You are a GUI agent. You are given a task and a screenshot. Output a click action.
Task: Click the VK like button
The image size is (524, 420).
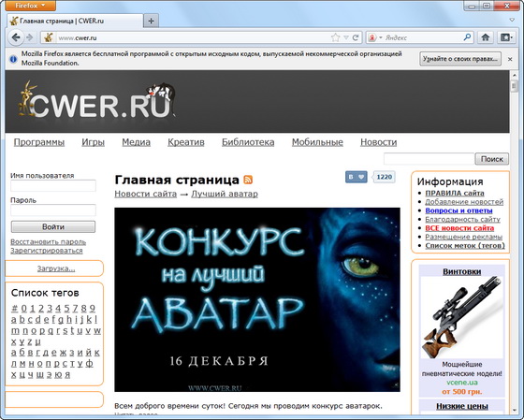coord(357,177)
